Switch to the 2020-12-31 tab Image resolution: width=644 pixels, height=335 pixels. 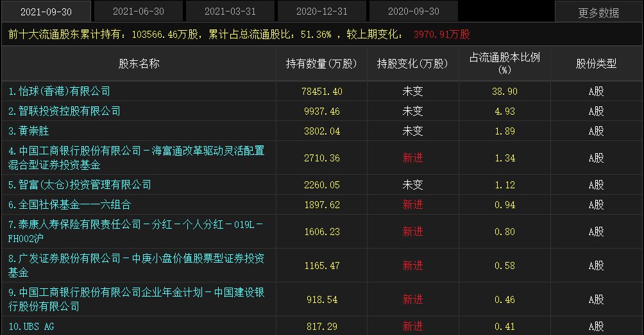[322, 11]
